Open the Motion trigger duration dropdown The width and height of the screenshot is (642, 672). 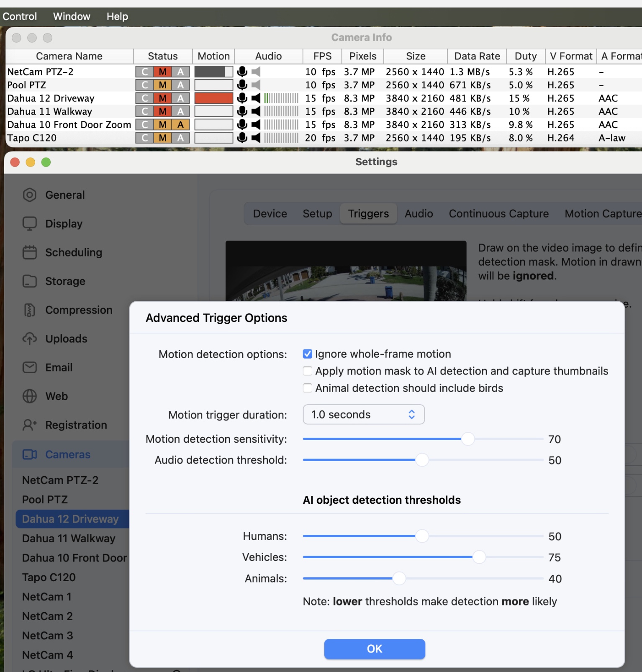click(x=363, y=415)
